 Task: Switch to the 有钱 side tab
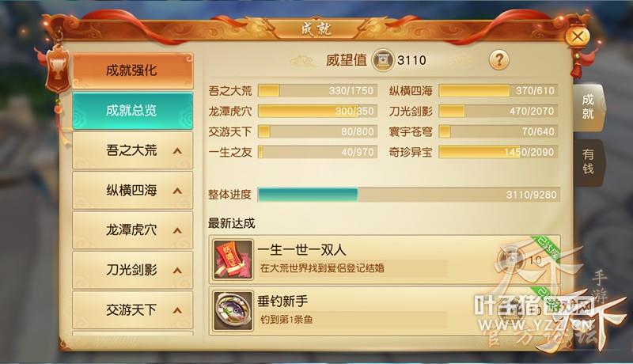589,162
